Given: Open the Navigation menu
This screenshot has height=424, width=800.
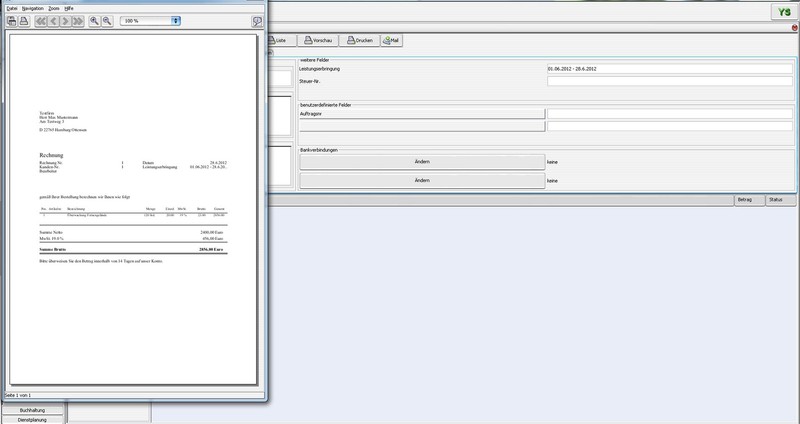Looking at the screenshot, I should 33,9.
